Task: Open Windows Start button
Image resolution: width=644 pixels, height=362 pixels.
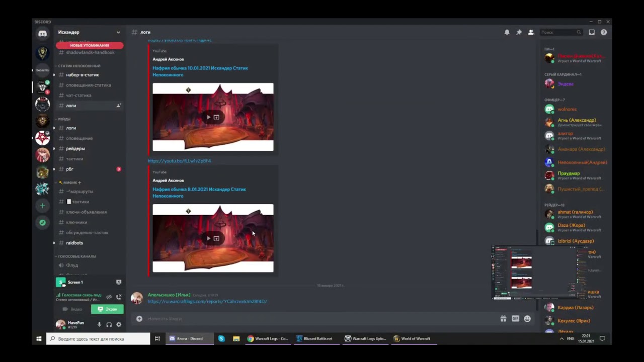Action: pos(39,339)
